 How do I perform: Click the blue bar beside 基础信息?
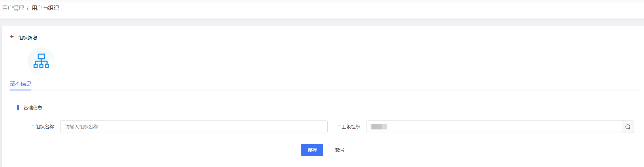[x=18, y=107]
